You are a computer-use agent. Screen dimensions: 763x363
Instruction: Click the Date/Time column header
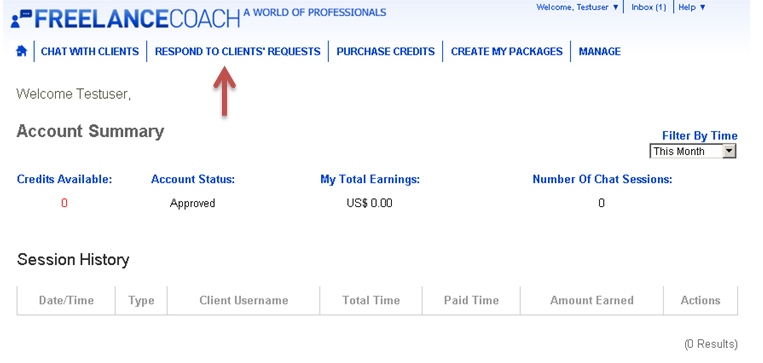click(x=66, y=300)
